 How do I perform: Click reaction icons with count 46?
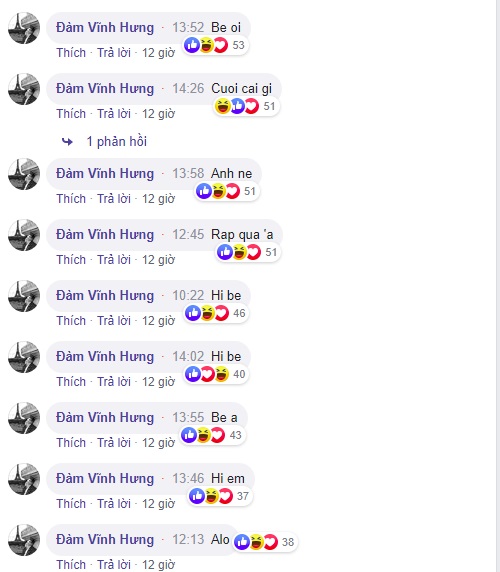coord(216,313)
